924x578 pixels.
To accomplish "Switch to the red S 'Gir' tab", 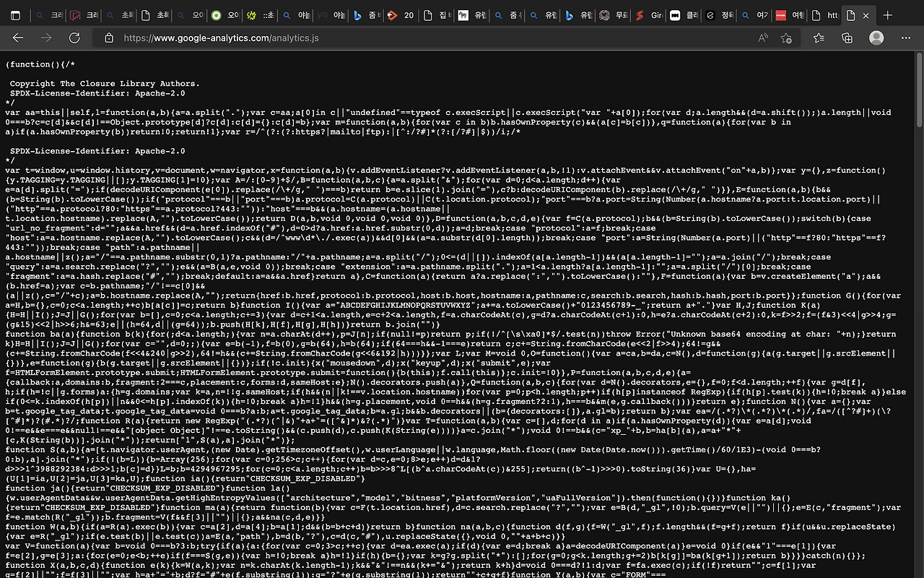I will [x=648, y=15].
